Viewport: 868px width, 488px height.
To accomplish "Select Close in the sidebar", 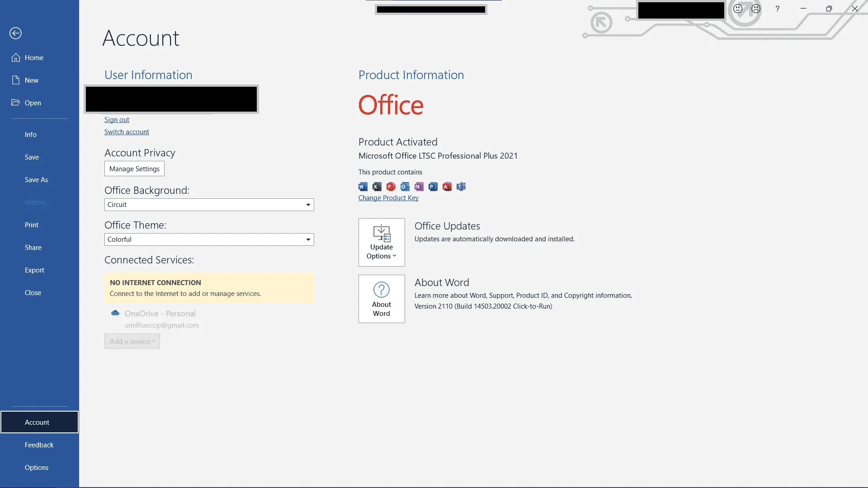I will coord(39,293).
